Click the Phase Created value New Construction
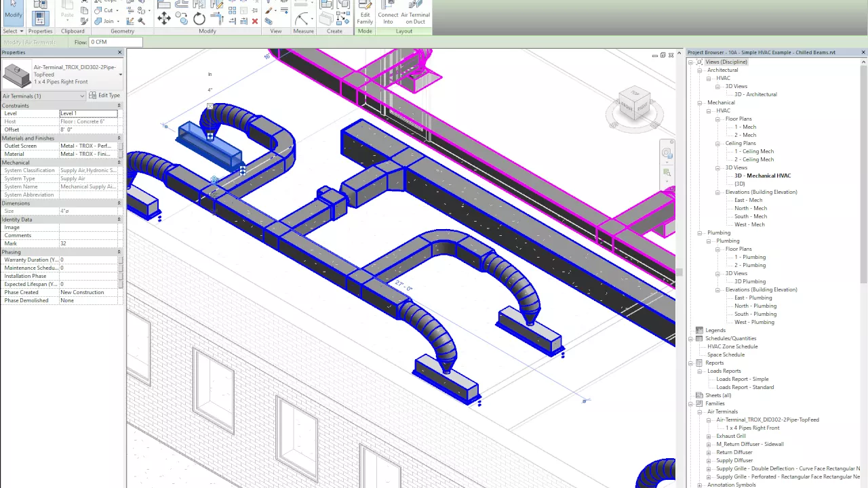Image resolution: width=868 pixels, height=488 pixels. pyautogui.click(x=88, y=292)
